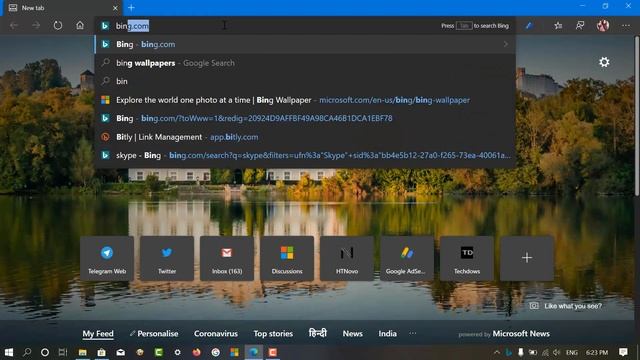640x360 pixels.
Task: Open Windows Start menu
Action: [x=9, y=352]
